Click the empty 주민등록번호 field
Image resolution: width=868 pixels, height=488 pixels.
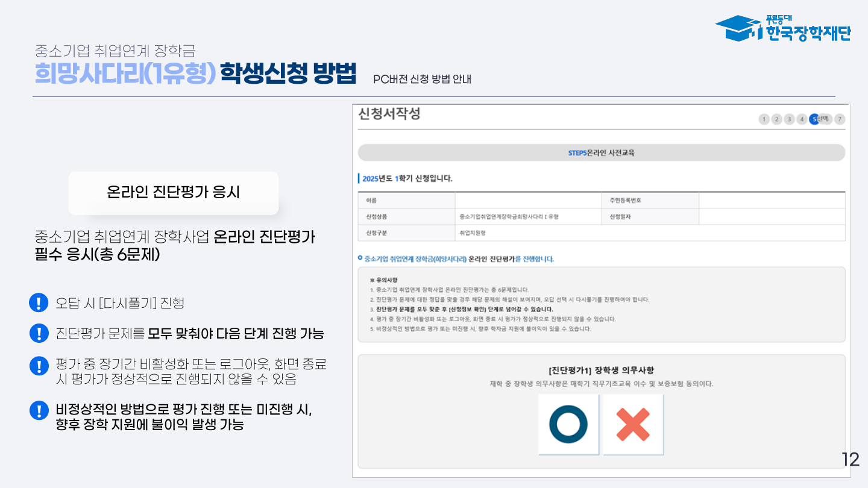(772, 200)
